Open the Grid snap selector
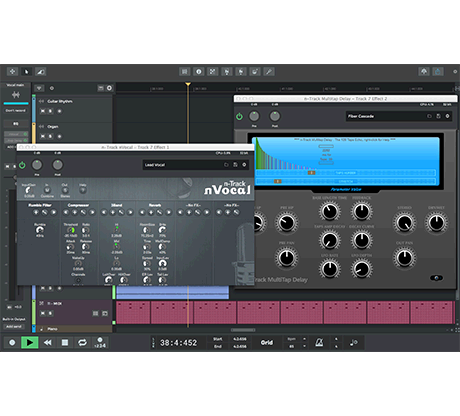460x416 pixels. pos(267,342)
